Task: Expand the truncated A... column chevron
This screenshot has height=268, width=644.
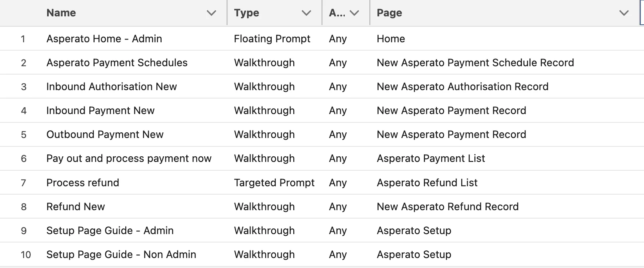Action: [354, 13]
